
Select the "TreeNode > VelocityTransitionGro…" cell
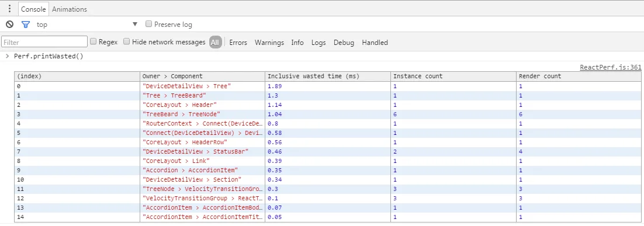click(x=202, y=189)
